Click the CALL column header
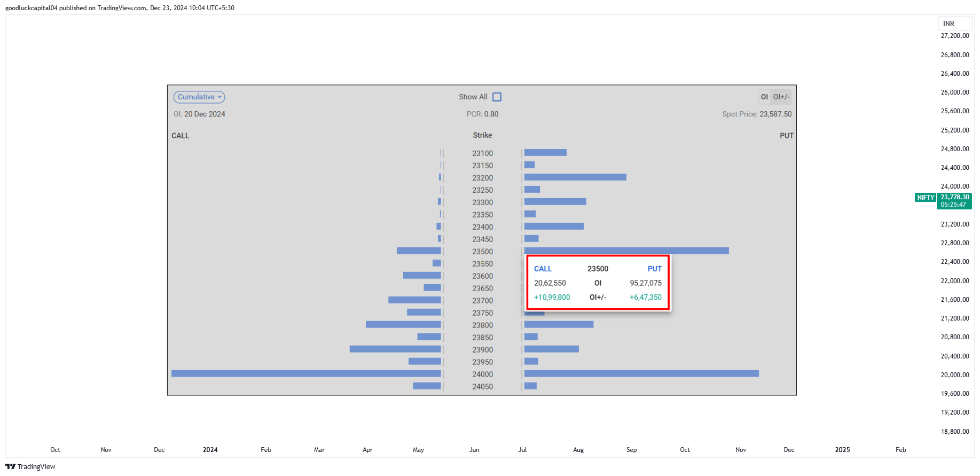The width and height of the screenshot is (980, 476). tap(180, 136)
